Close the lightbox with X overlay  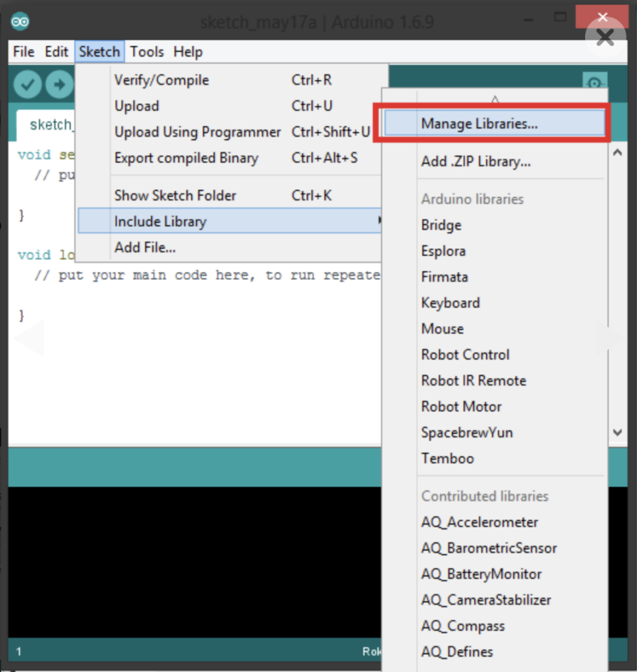(x=604, y=37)
